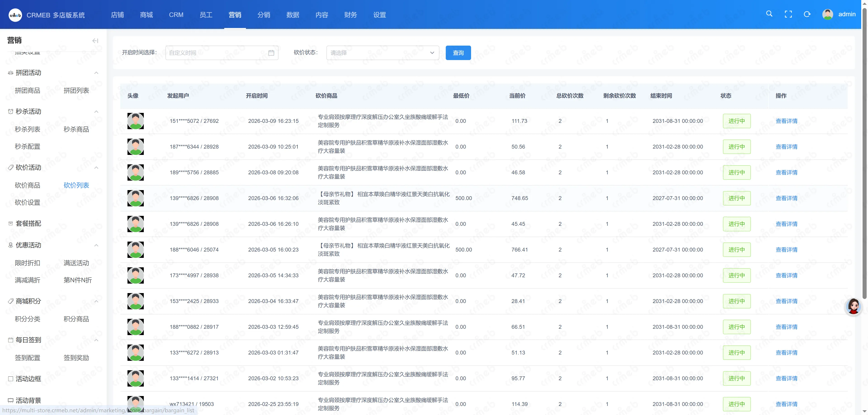Open 设置 top navigation tab

380,15
